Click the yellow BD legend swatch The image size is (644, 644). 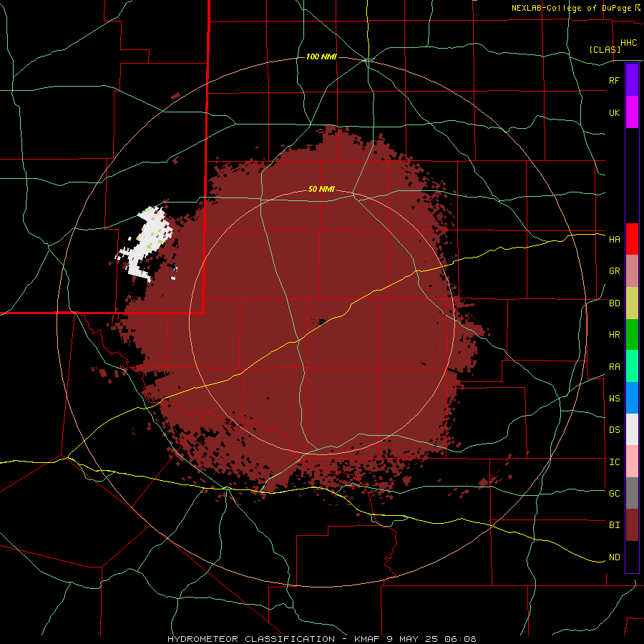pos(632,303)
